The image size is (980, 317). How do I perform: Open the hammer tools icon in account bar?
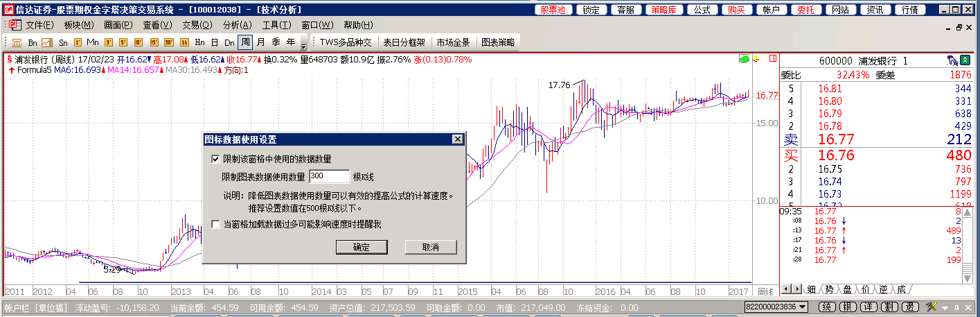[932, 307]
